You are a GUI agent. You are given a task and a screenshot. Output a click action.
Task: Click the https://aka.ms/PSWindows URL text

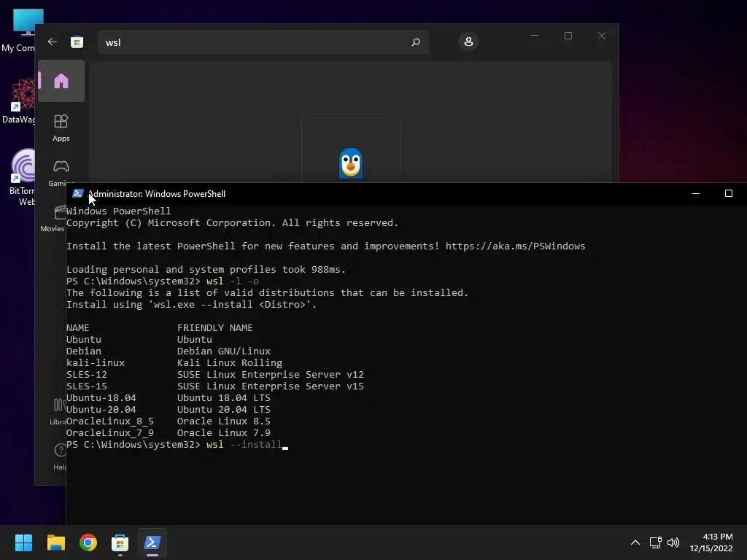(x=515, y=246)
